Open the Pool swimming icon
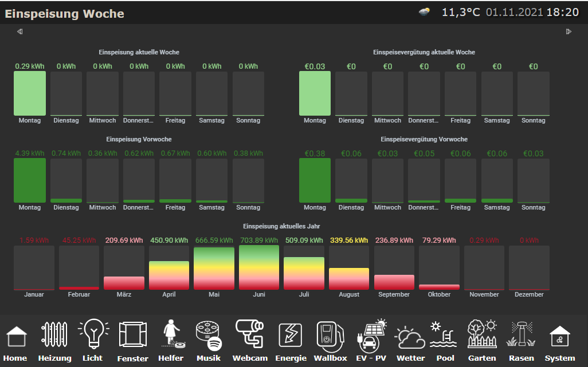Viewport: 588px width, 367px height. 444,334
